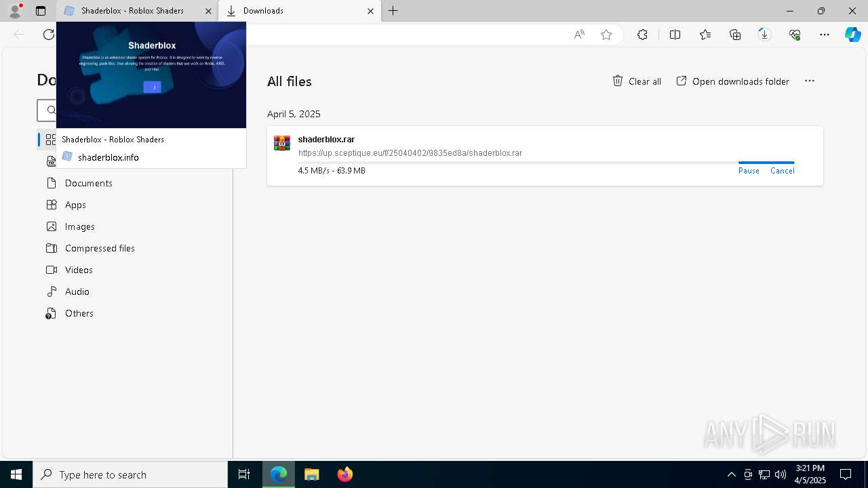Open the tab actions menu icon
Screen dimensions: 868x488
(x=41, y=11)
